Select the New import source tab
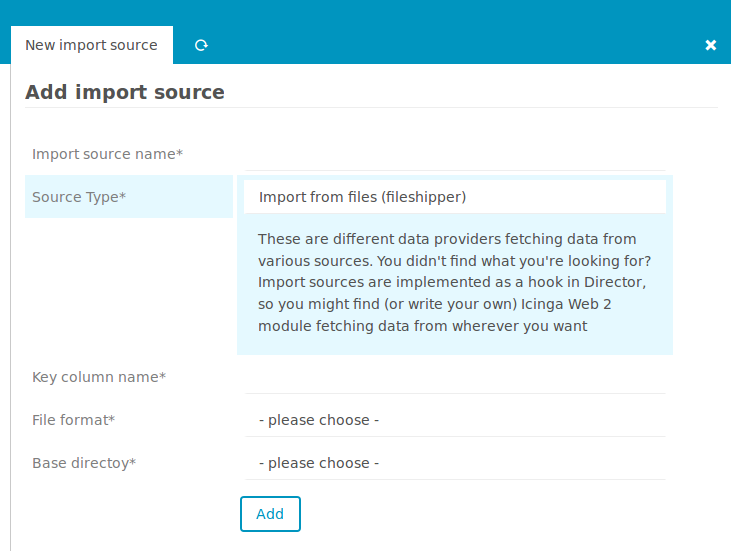 click(x=91, y=45)
